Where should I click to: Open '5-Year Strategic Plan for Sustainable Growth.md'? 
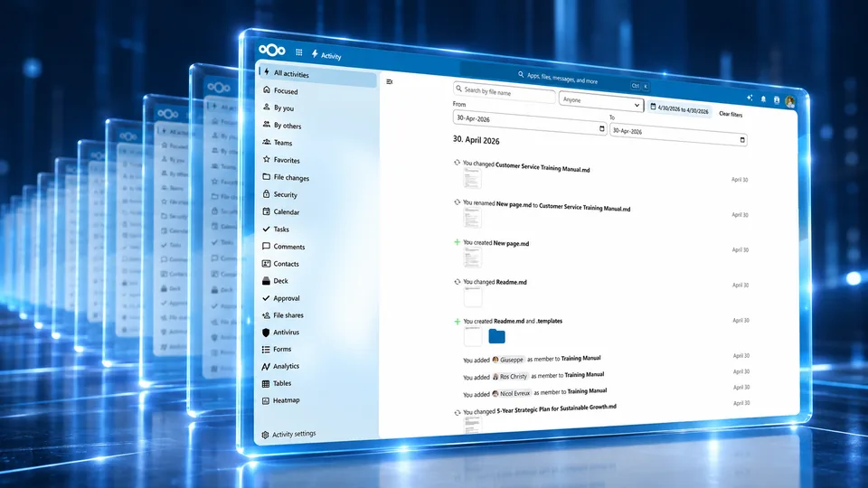coord(556,408)
